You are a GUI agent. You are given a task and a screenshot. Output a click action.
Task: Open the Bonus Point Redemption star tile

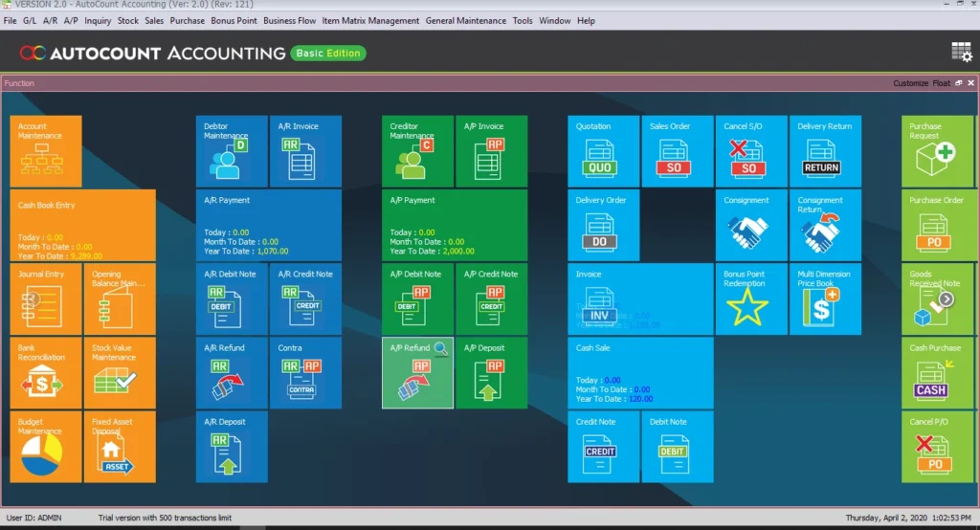pyautogui.click(x=751, y=298)
